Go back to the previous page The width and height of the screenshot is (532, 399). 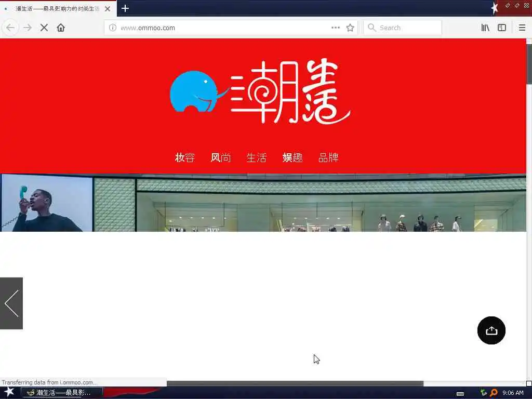click(10, 28)
